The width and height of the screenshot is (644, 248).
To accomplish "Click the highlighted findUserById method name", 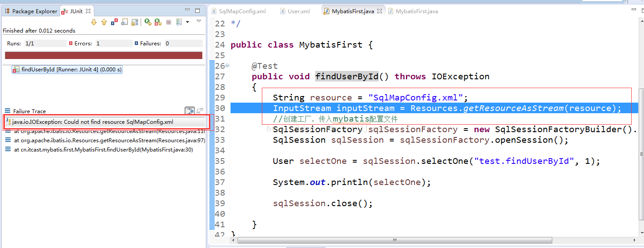I will tap(347, 77).
